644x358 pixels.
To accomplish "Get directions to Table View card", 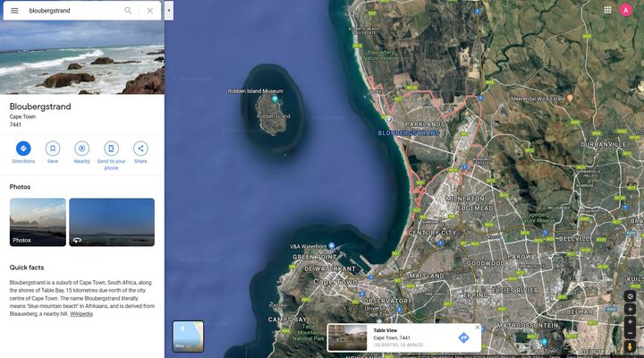I will pos(463,337).
